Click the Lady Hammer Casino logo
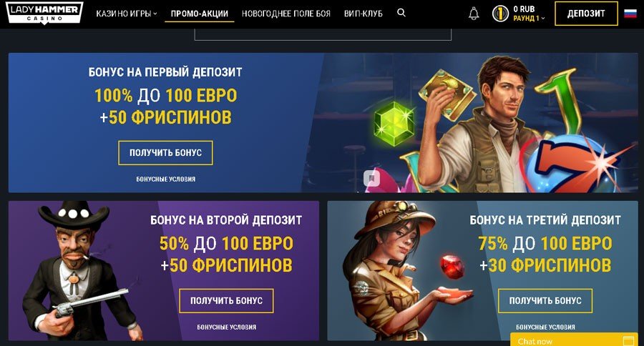644x346 pixels. pyautogui.click(x=44, y=13)
